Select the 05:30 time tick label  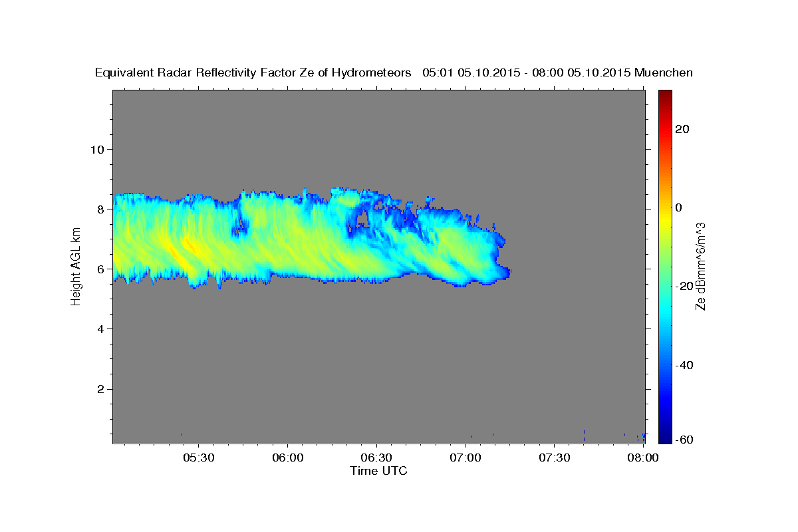pos(199,458)
